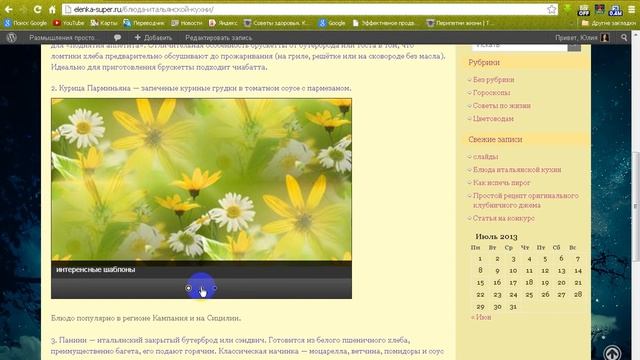Screen dimensions: 640x360
Task: Click the green download arrow extension icon
Action: click(567, 8)
